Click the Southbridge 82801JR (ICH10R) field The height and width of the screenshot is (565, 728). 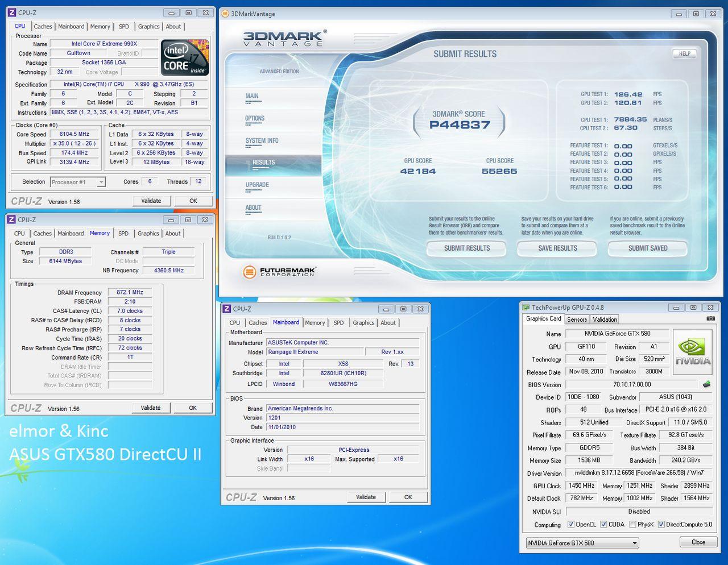(x=343, y=373)
